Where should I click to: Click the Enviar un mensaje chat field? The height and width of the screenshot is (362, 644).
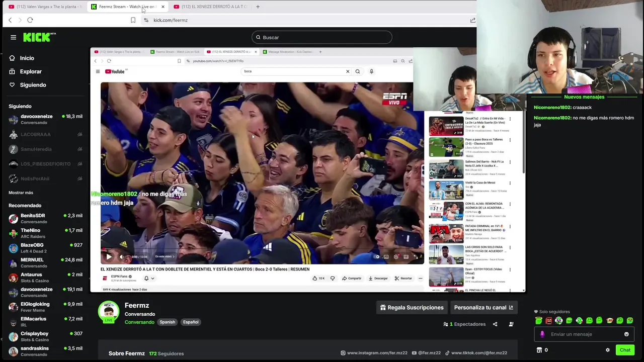click(583, 334)
